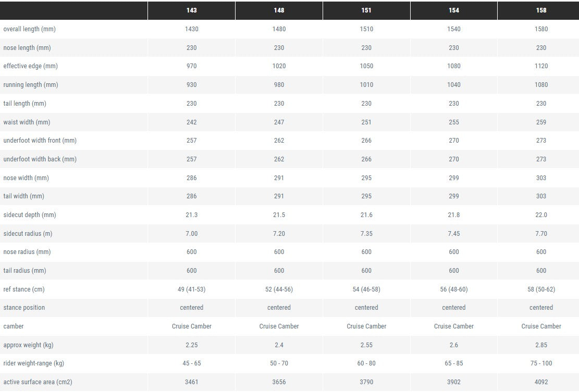Click the 1580 overall length value
Image resolution: width=579 pixels, height=392 pixels.
pyautogui.click(x=541, y=29)
